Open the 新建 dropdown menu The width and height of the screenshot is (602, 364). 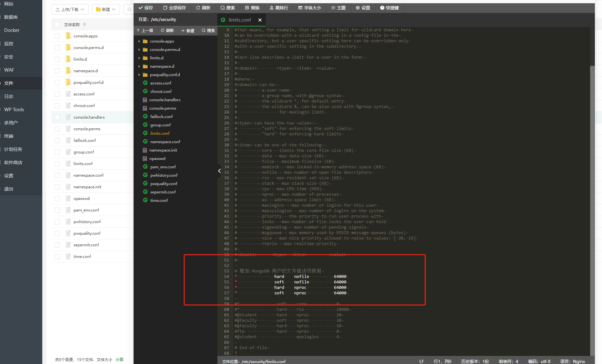pyautogui.click(x=106, y=9)
